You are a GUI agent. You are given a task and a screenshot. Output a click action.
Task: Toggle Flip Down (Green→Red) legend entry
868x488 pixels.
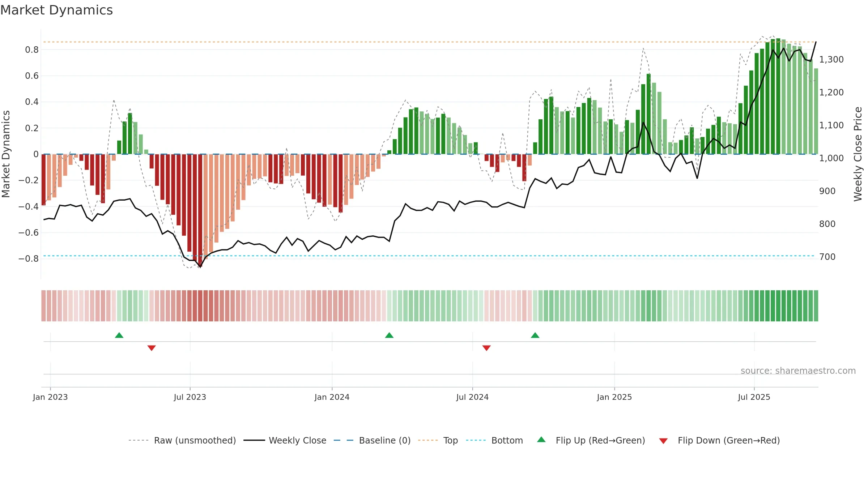(719, 440)
